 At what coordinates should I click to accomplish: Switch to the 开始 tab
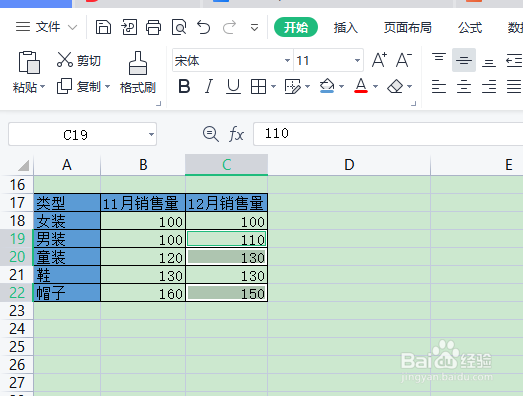[x=296, y=27]
